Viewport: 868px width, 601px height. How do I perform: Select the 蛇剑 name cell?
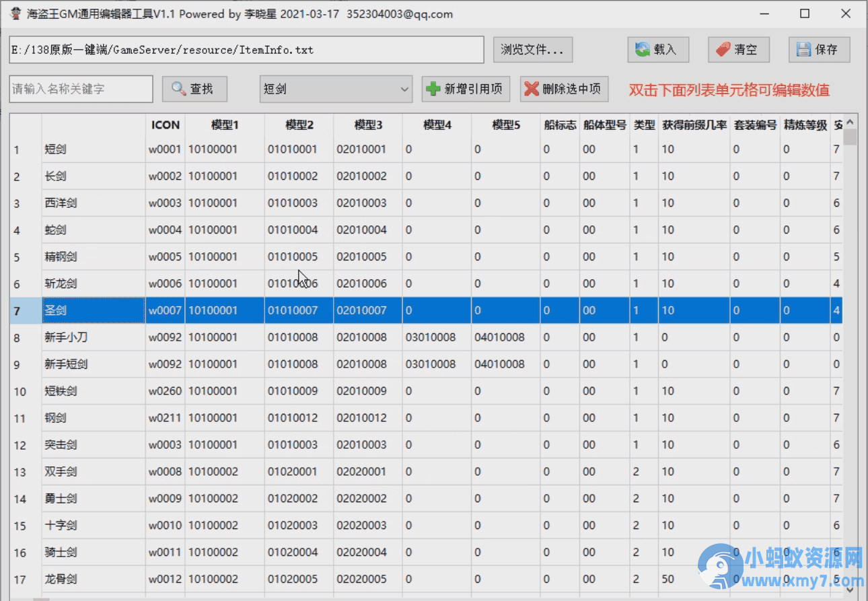point(94,230)
